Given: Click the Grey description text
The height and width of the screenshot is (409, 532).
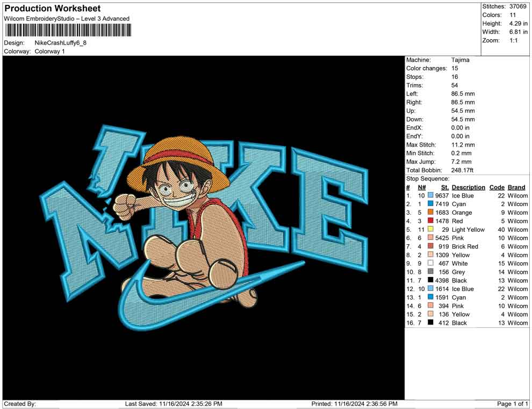Looking at the screenshot, I should click(x=458, y=272).
